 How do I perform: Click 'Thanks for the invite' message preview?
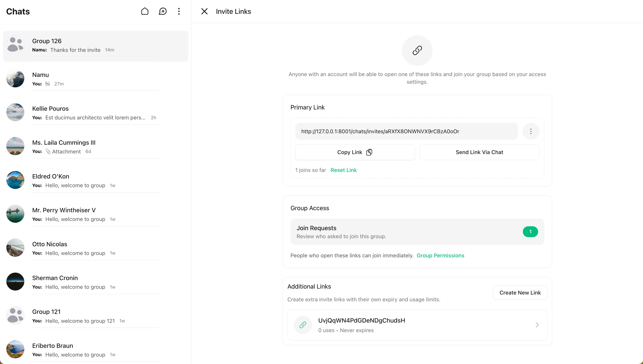click(75, 50)
